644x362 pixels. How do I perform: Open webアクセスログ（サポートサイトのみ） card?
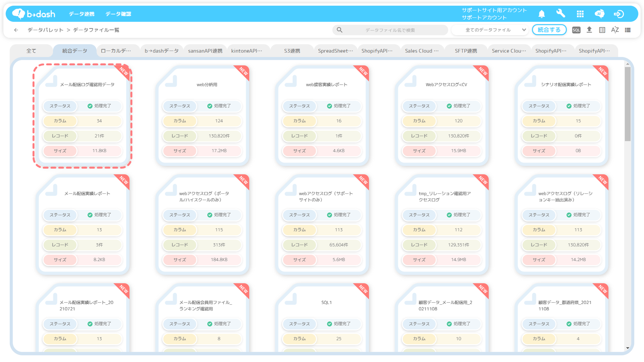(x=322, y=225)
